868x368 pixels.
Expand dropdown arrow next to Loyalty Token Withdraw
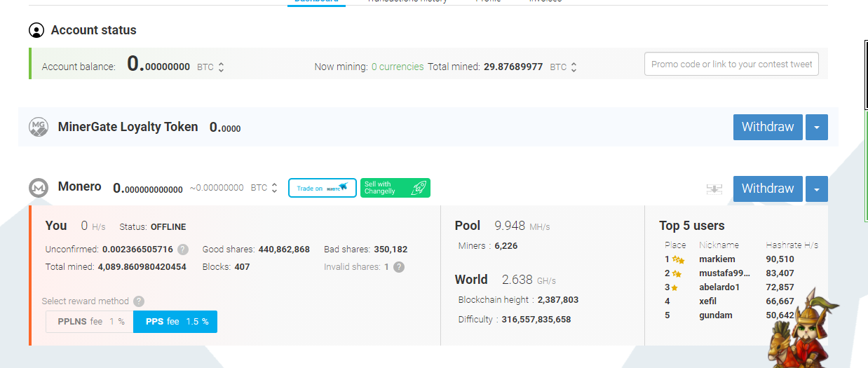[817, 127]
